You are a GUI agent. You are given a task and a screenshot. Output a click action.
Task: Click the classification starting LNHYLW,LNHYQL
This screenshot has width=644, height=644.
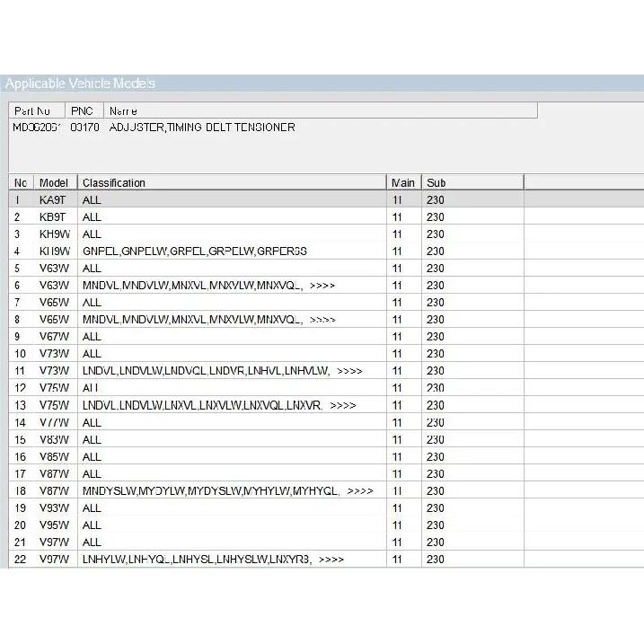(213, 560)
